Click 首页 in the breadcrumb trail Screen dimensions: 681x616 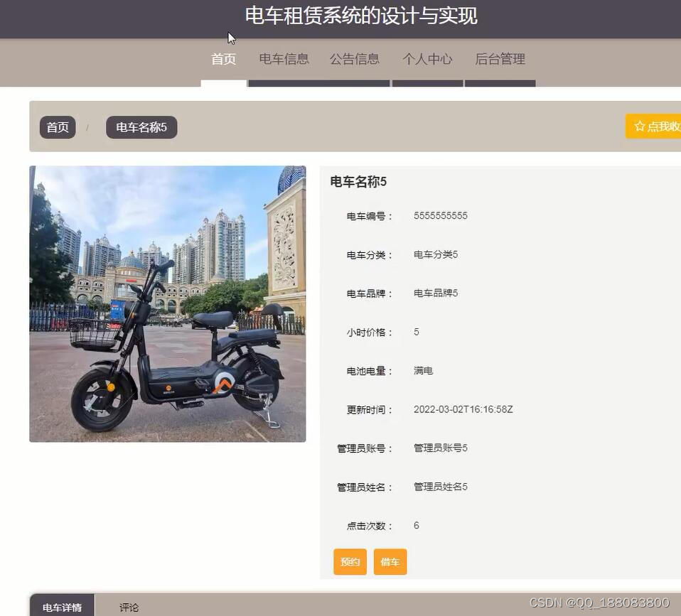(x=57, y=127)
